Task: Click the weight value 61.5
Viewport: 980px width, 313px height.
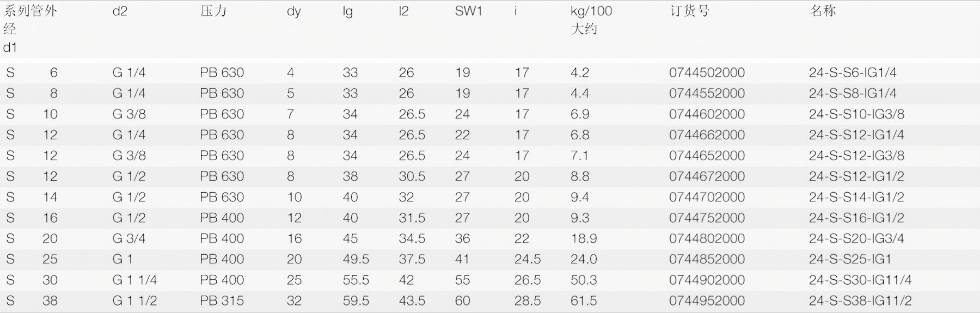Action: (x=584, y=300)
